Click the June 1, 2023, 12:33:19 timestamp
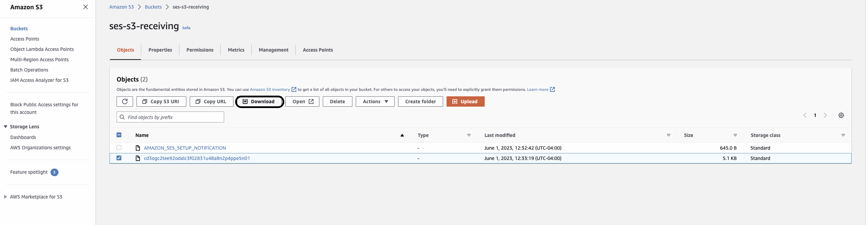This screenshot has height=225, width=868. (523, 158)
